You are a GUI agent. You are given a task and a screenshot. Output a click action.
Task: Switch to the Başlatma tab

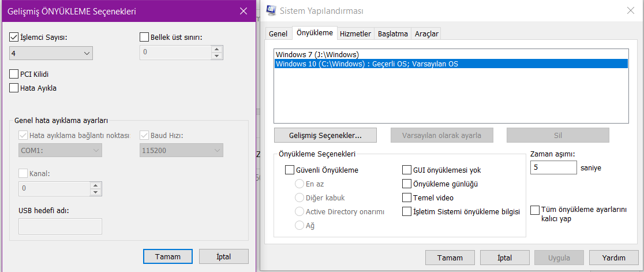pyautogui.click(x=393, y=34)
